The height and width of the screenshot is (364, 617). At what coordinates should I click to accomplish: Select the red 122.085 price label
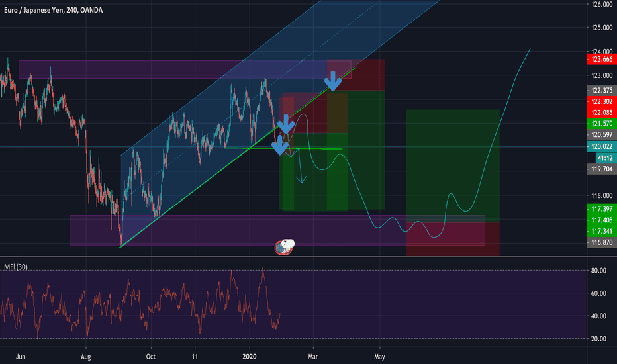coord(602,113)
